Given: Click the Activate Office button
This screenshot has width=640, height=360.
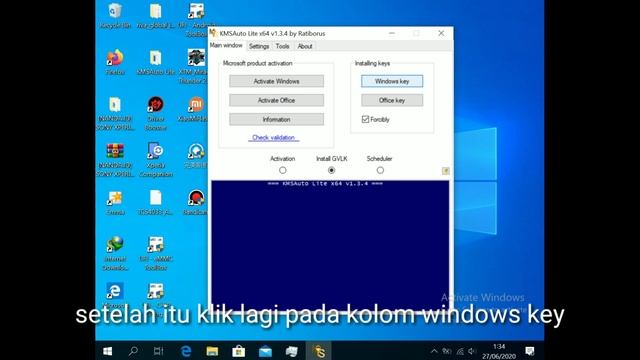Looking at the screenshot, I should click(276, 100).
